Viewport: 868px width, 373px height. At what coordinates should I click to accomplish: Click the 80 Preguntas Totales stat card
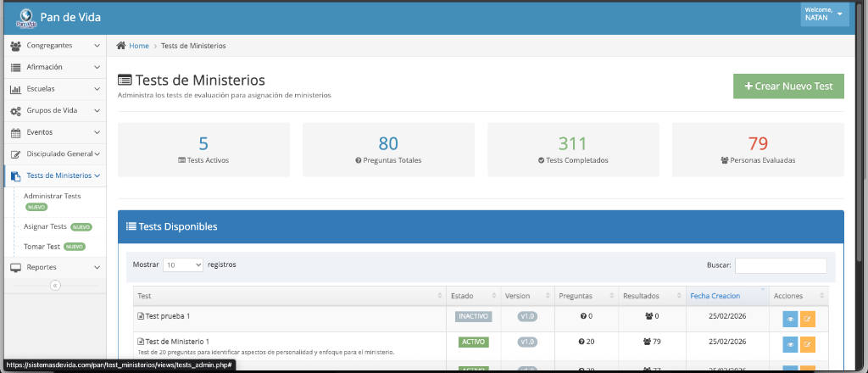pyautogui.click(x=388, y=150)
